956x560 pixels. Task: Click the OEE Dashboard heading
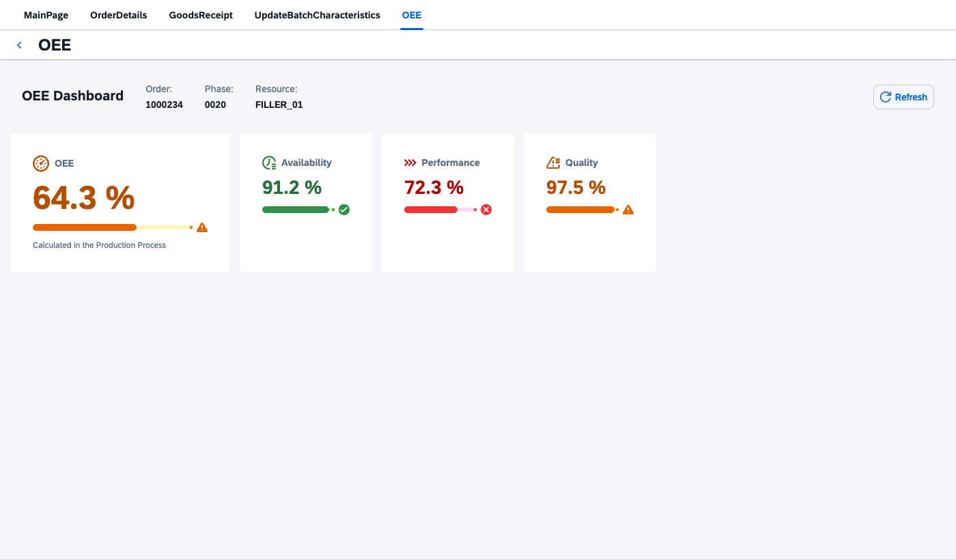(x=72, y=96)
